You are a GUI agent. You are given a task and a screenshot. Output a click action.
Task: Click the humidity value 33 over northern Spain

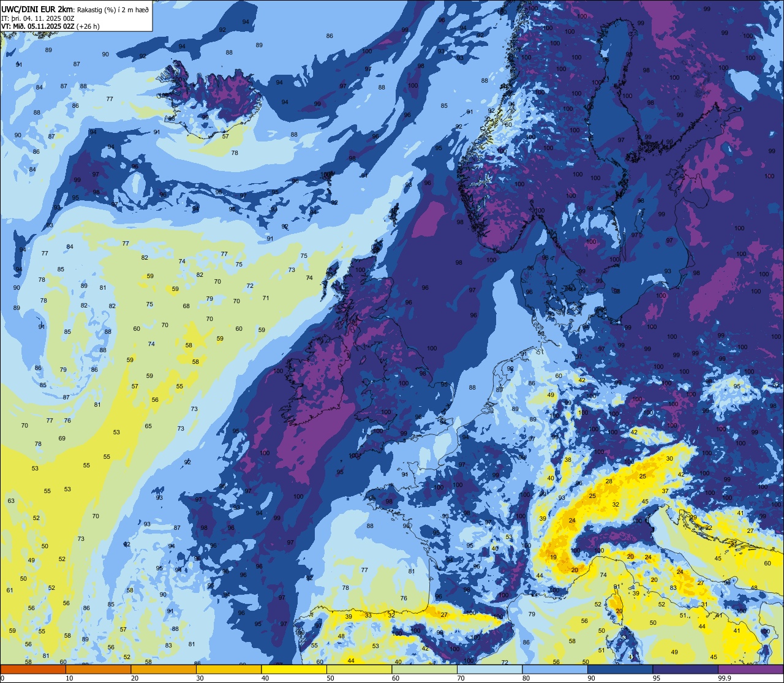click(x=368, y=615)
